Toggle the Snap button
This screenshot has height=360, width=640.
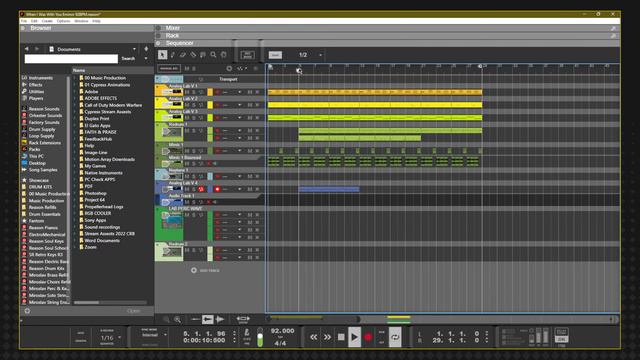point(275,55)
